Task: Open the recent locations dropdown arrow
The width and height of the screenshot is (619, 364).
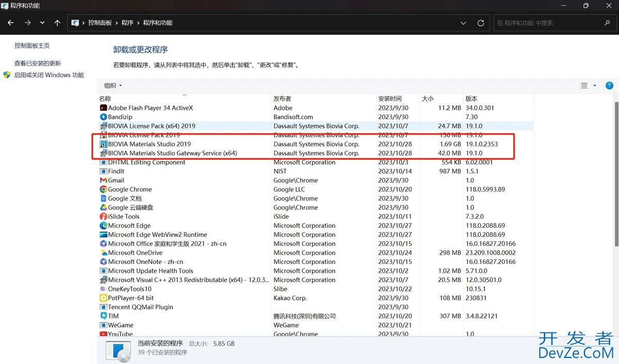Action: coord(42,23)
